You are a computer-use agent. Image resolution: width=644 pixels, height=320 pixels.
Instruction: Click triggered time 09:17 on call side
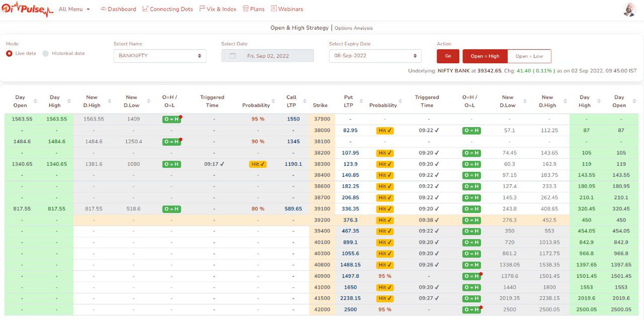214,164
